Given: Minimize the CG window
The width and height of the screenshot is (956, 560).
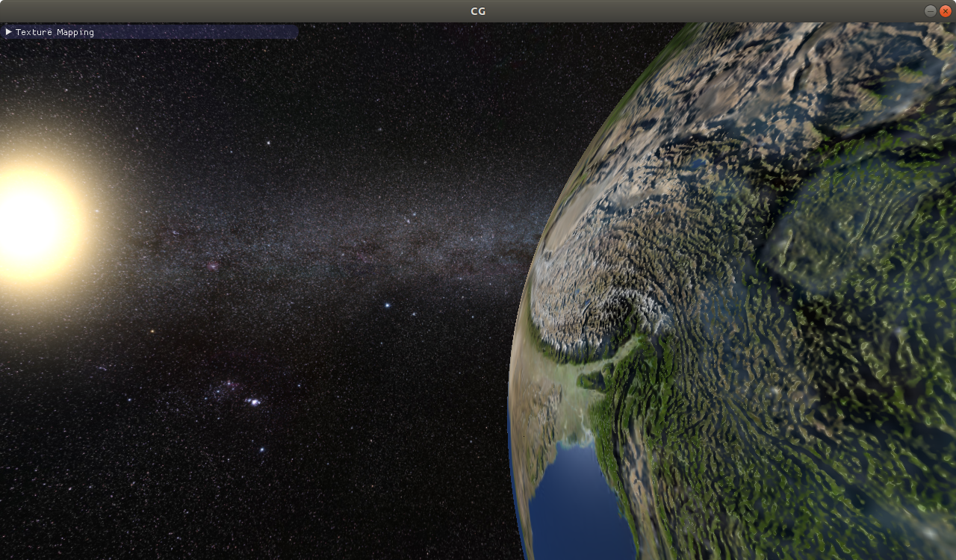Looking at the screenshot, I should pos(930,10).
